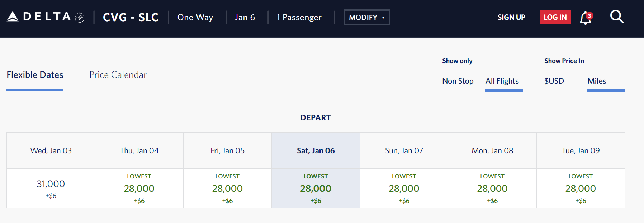Select Sat, Jan 06 fare cell
Viewport: 644px width, 223px height.
(316, 188)
